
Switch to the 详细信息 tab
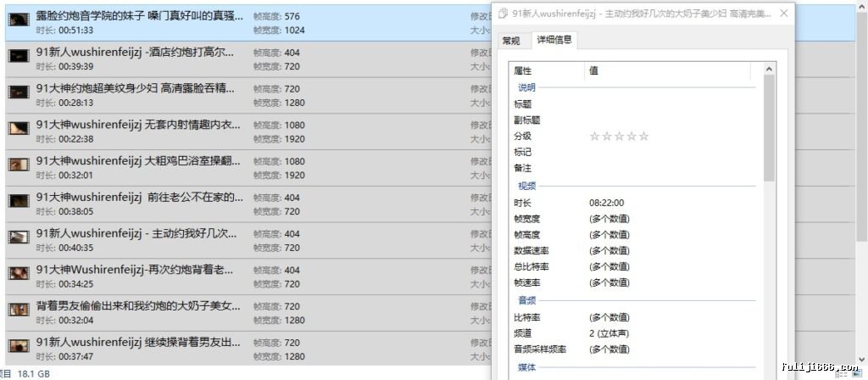tap(554, 40)
